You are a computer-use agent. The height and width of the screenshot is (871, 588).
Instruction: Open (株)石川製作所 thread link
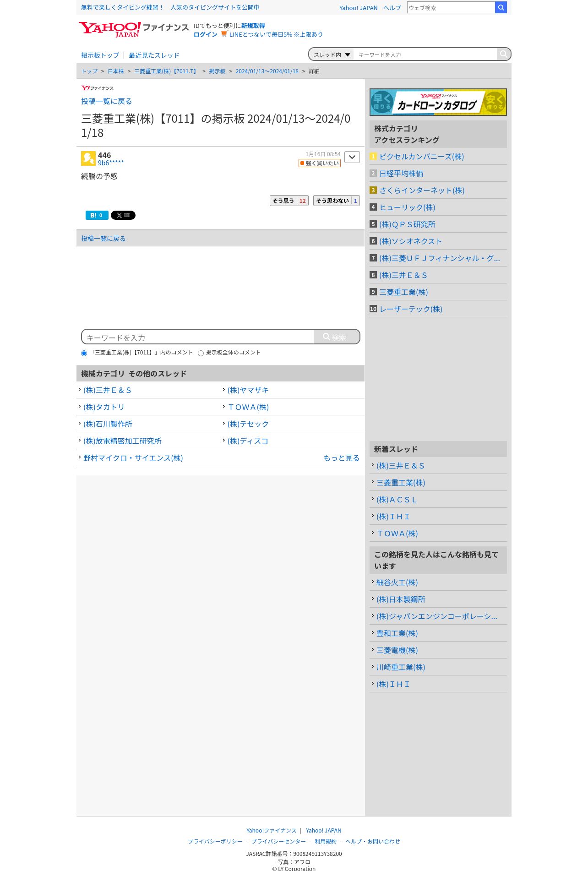tap(108, 424)
